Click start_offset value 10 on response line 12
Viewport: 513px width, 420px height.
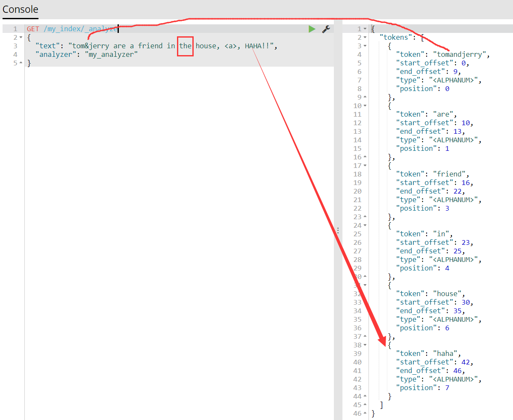pyautogui.click(x=466, y=123)
